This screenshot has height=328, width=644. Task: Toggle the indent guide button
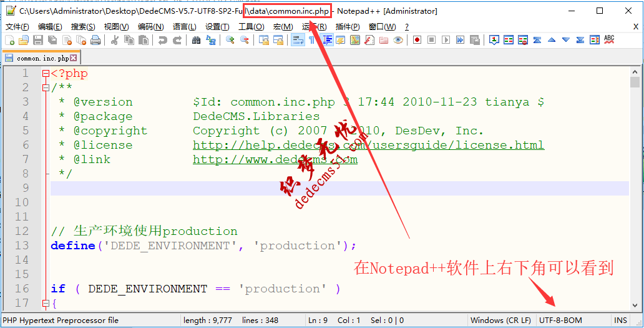point(326,40)
